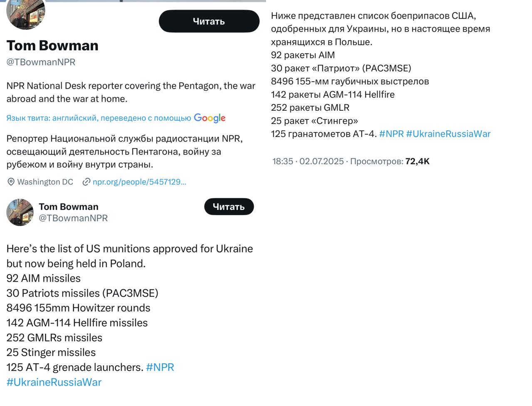
Task: Click the Google logo in translation note
Action: [x=210, y=118]
